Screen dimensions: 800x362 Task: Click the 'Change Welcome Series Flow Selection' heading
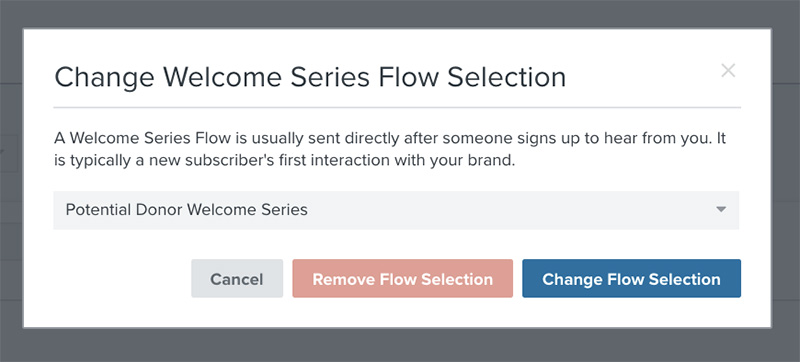click(x=310, y=77)
